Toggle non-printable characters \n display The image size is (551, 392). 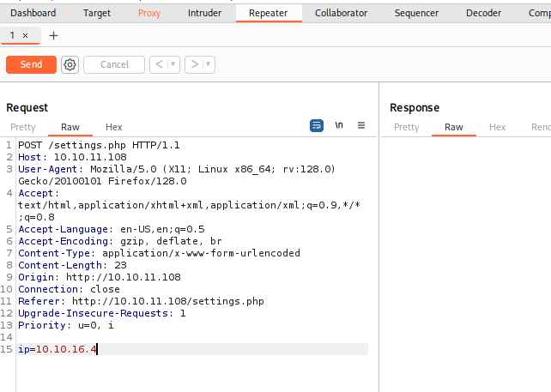(x=339, y=125)
